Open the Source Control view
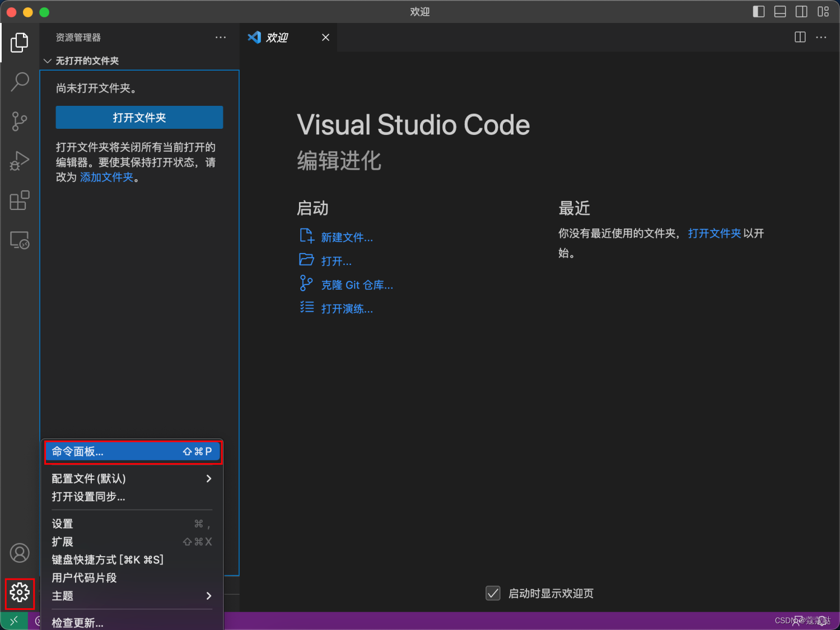The image size is (840, 630). click(20, 121)
